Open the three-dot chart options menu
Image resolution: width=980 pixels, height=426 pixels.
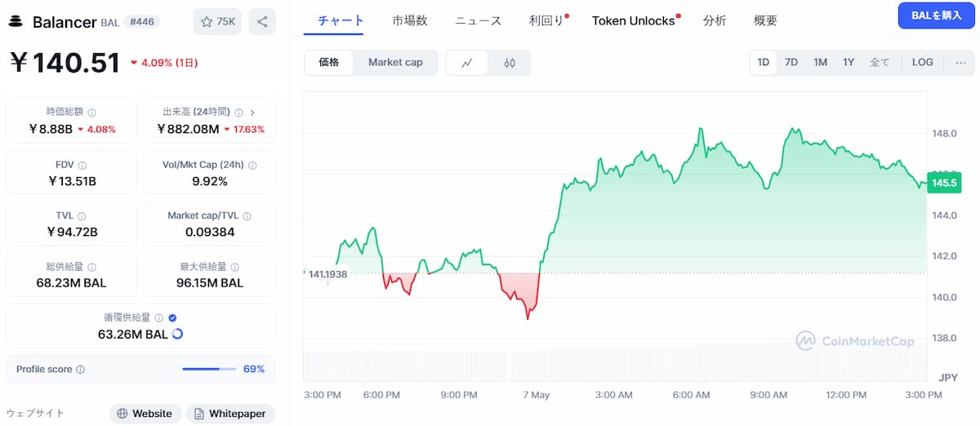coord(960,62)
